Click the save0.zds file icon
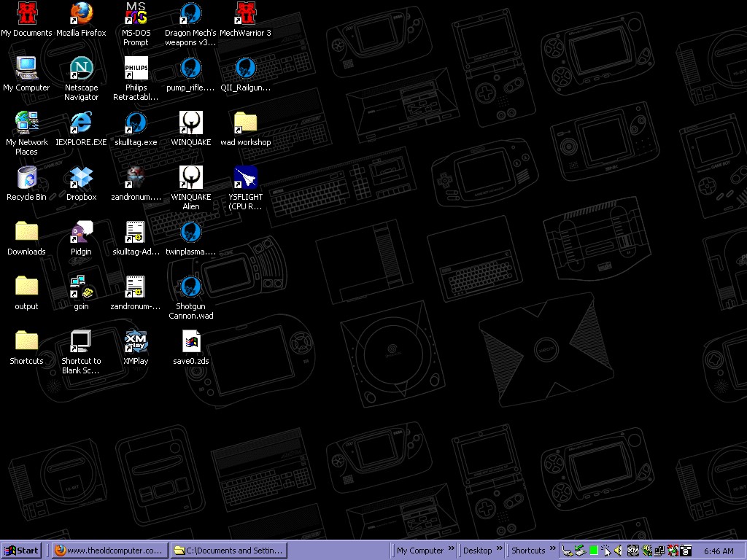The height and width of the screenshot is (560, 747). coord(190,342)
